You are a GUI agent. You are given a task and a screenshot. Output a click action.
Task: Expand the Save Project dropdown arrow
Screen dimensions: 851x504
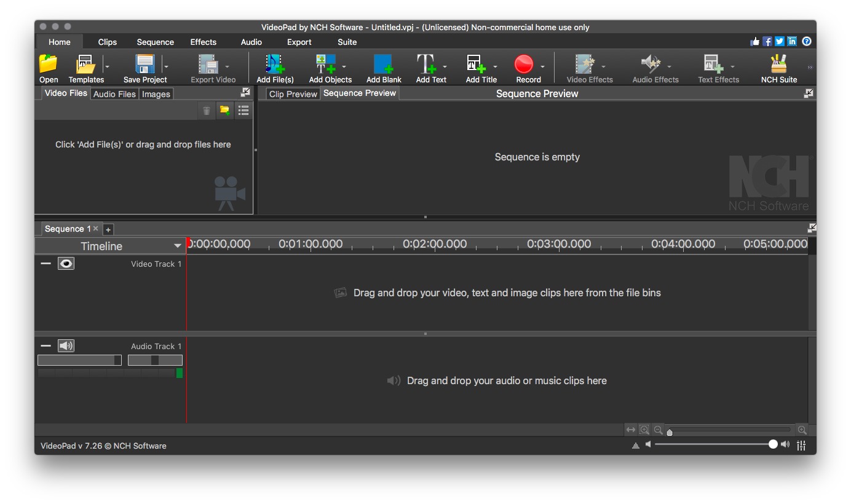[x=166, y=66]
